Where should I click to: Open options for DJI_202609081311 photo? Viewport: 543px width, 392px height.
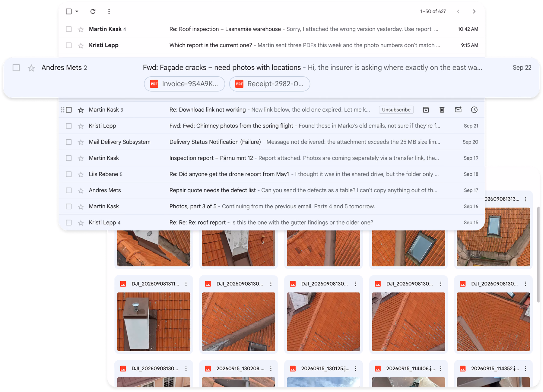186,284
